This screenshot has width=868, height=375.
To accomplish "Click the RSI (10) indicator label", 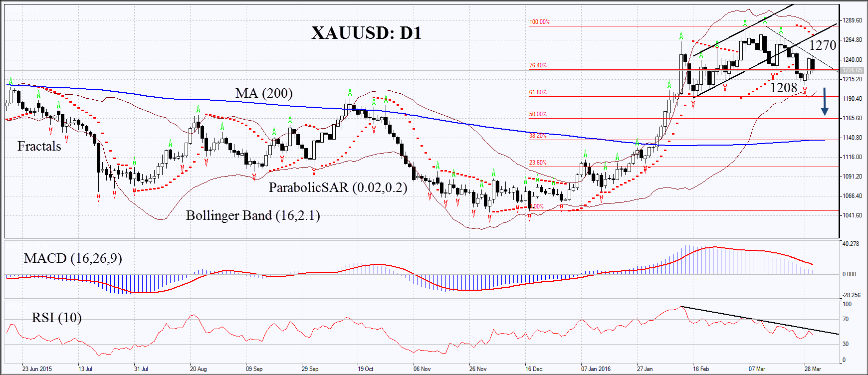I will tap(57, 318).
